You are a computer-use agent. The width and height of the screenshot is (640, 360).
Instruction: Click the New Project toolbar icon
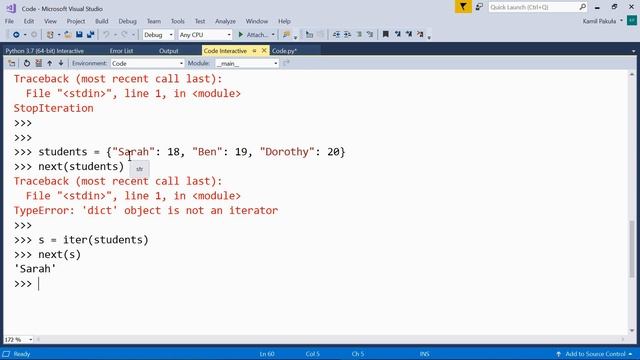tap(50, 35)
